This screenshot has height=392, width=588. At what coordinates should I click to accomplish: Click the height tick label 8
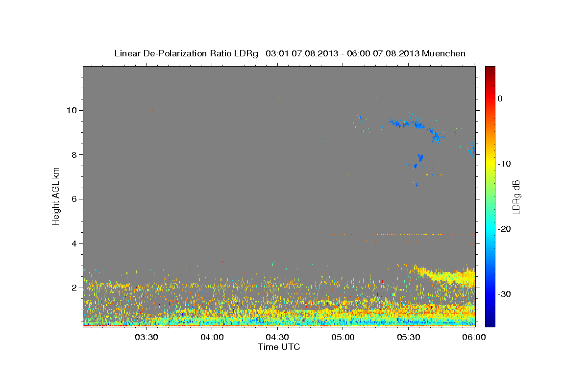pos(74,155)
